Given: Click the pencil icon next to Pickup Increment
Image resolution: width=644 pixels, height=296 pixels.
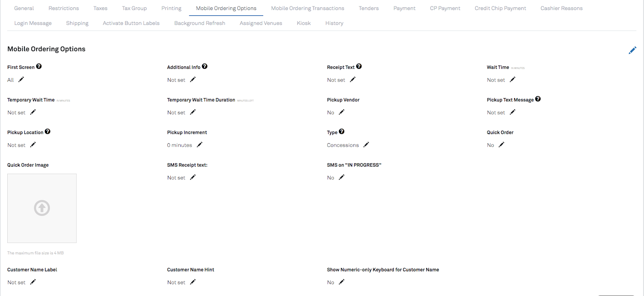Looking at the screenshot, I should 200,145.
